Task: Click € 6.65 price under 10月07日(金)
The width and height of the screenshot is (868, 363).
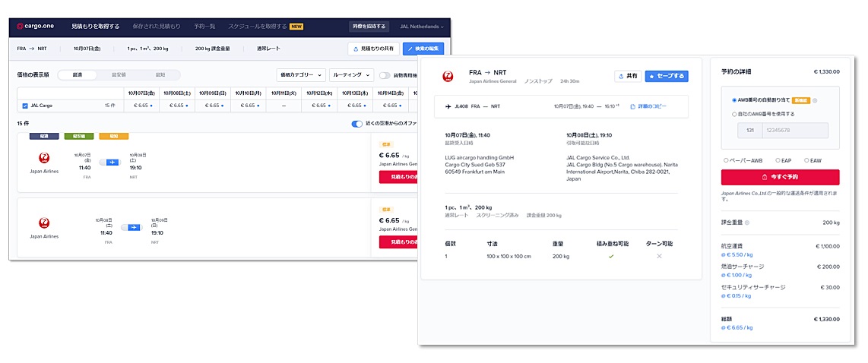Action: click(x=141, y=105)
